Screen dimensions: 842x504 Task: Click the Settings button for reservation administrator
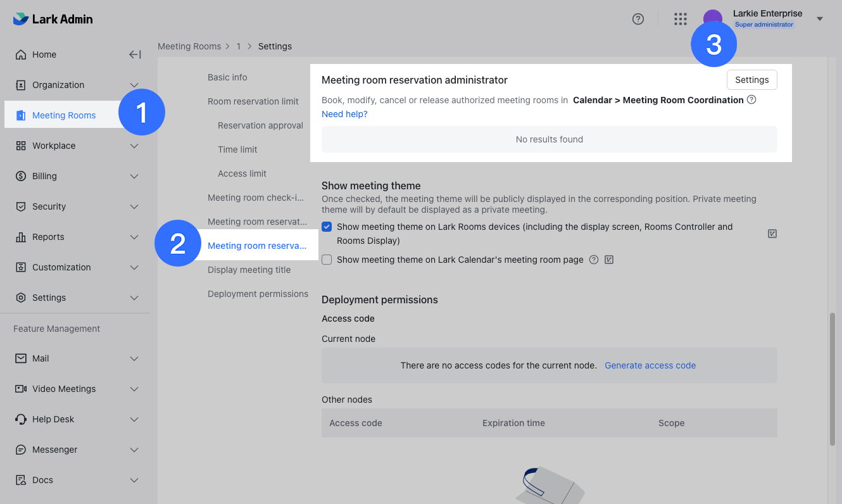(751, 80)
